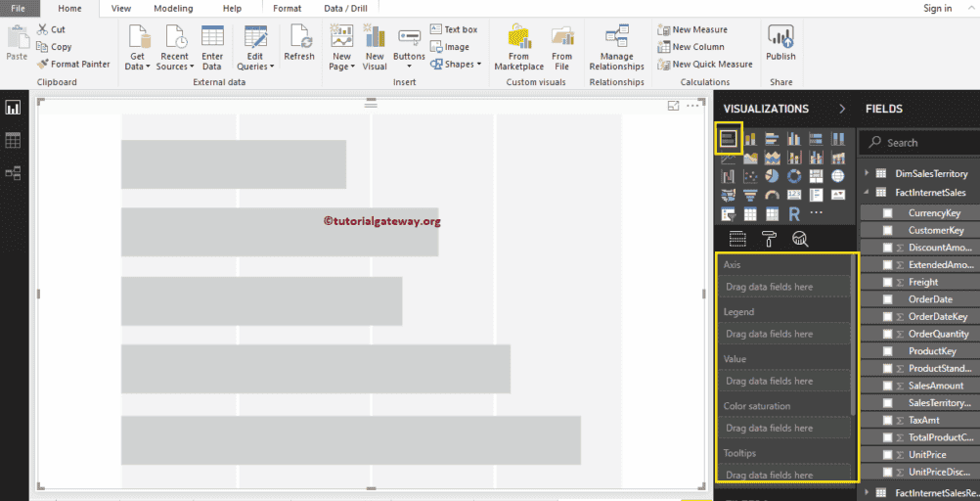Check the UnitPrice field
The image size is (980, 501).
pyautogui.click(x=887, y=455)
